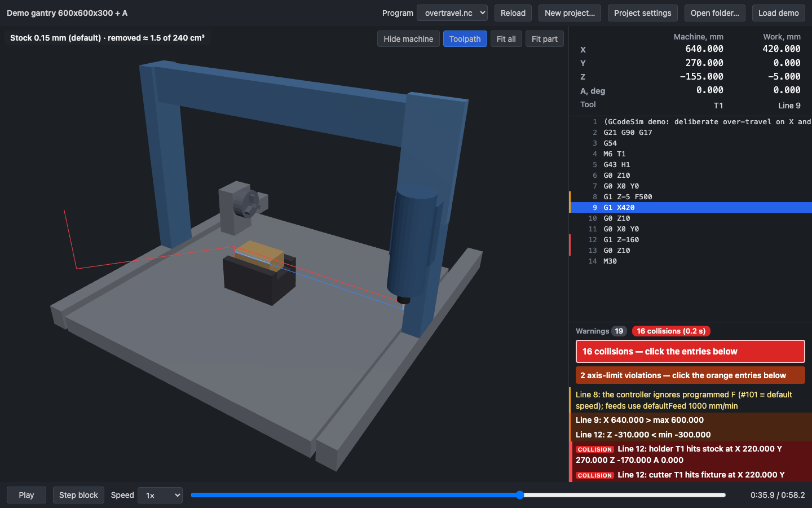The height and width of the screenshot is (508, 812).
Task: Click the Open folder button
Action: point(714,13)
